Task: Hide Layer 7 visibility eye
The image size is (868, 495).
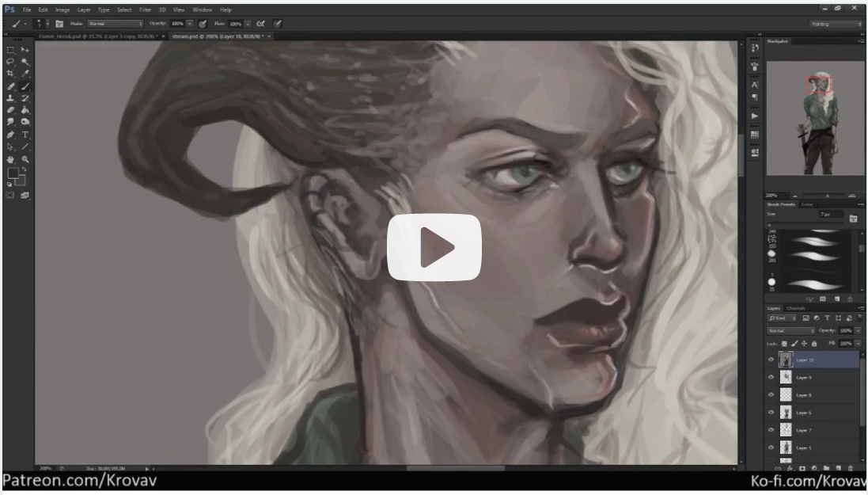Action: 771,430
